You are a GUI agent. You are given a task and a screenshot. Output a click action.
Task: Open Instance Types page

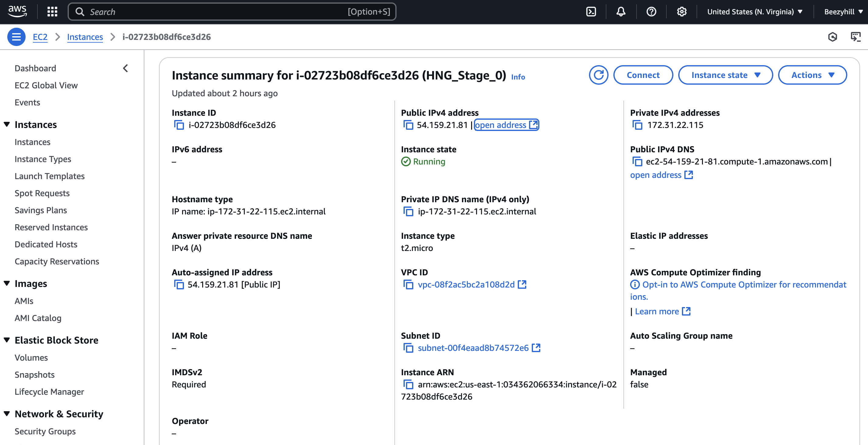[43, 159]
